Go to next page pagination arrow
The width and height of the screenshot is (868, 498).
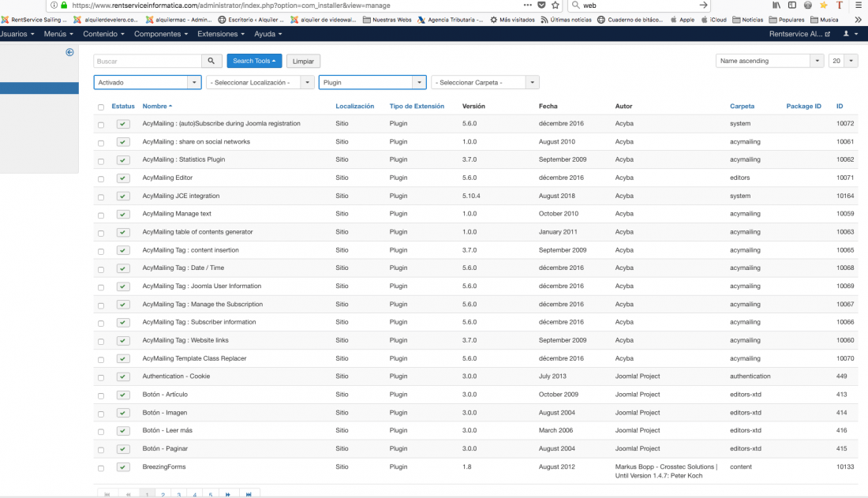[x=227, y=494]
